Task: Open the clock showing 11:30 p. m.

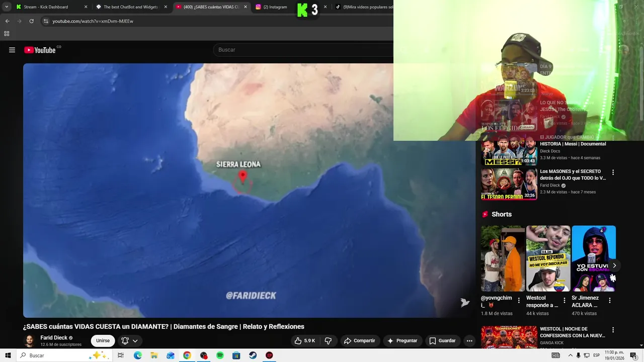Action: tap(614, 355)
